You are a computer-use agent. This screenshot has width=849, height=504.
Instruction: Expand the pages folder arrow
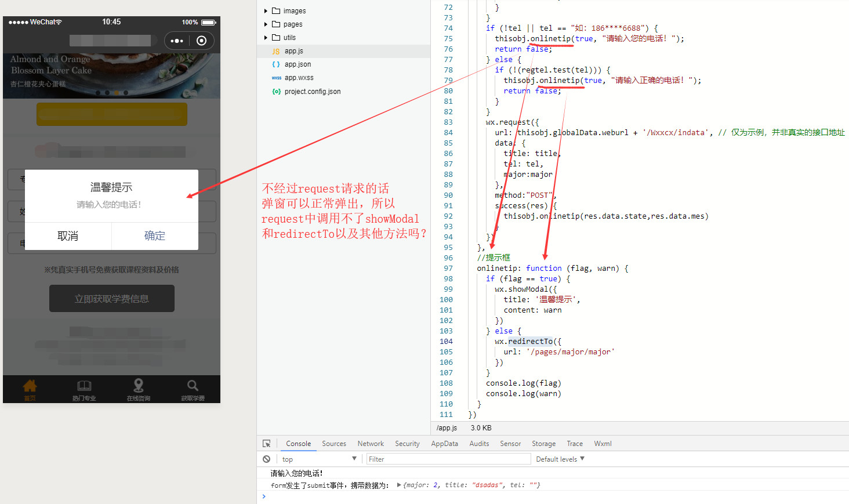[x=266, y=24]
